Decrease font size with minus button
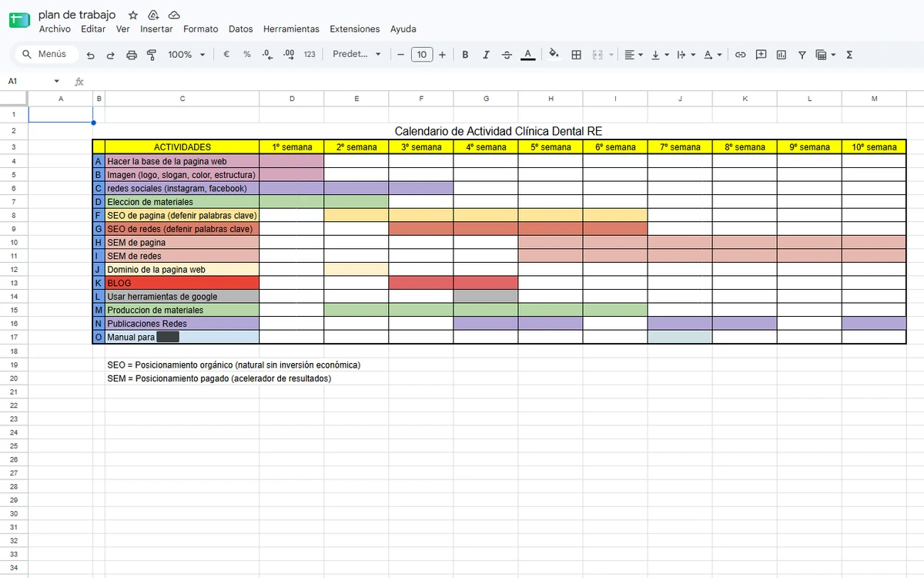This screenshot has height=578, width=924. click(x=400, y=55)
